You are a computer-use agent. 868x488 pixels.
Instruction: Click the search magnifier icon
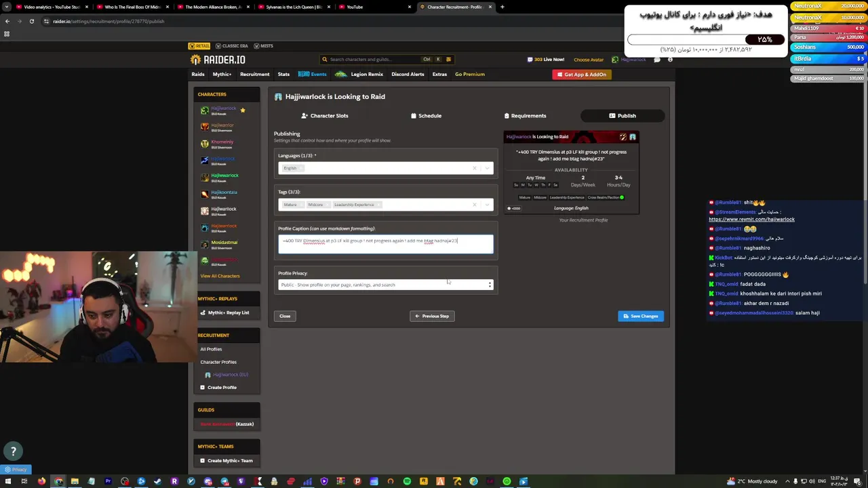pos(325,60)
